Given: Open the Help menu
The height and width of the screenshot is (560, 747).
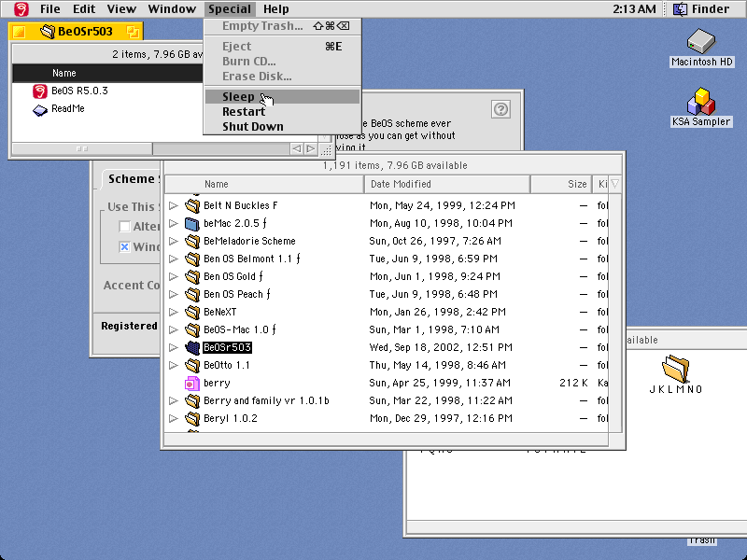Looking at the screenshot, I should pyautogui.click(x=276, y=8).
